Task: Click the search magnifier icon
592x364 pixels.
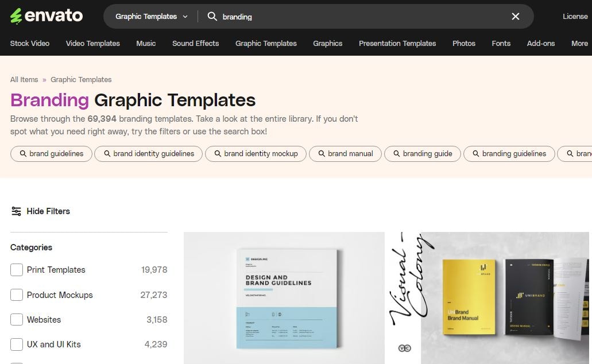Action: [x=212, y=16]
